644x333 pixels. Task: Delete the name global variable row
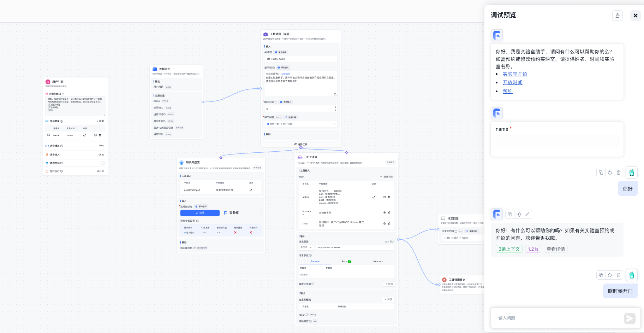(x=100, y=135)
